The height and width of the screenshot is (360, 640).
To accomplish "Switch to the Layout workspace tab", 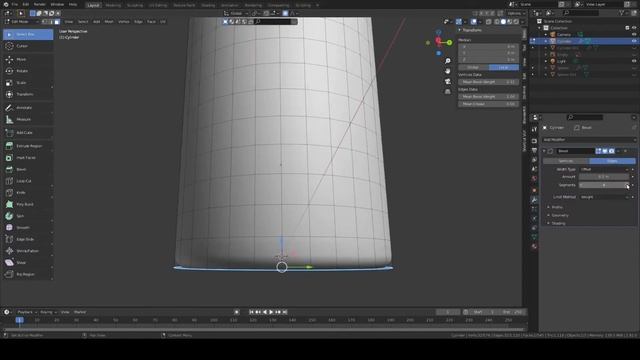I will tap(93, 5).
